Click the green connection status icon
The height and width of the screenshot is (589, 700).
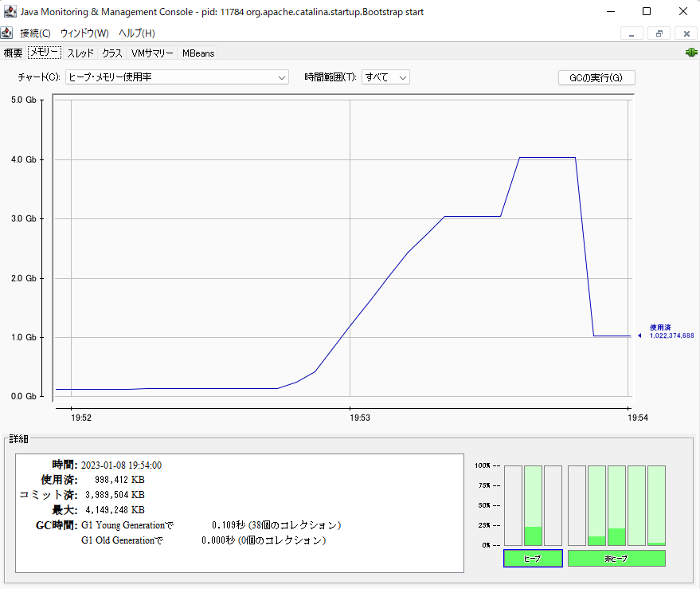[690, 53]
